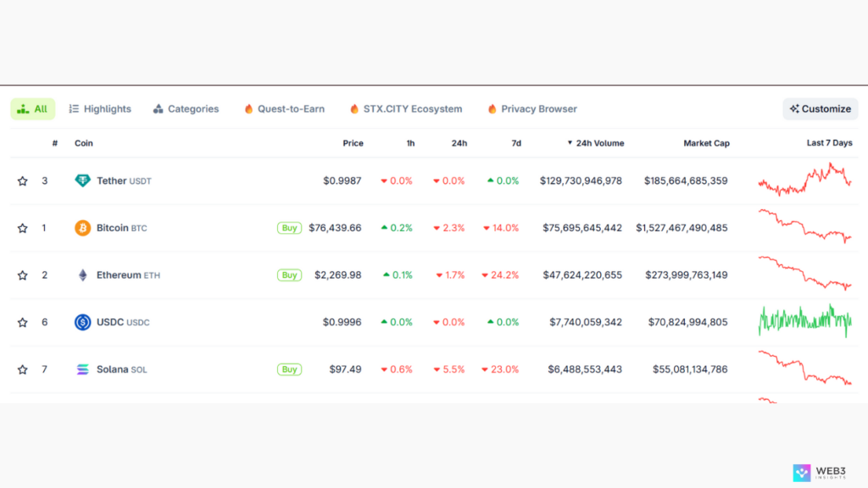Click the USDC blue logo icon
This screenshot has width=868, height=488.
tap(82, 322)
